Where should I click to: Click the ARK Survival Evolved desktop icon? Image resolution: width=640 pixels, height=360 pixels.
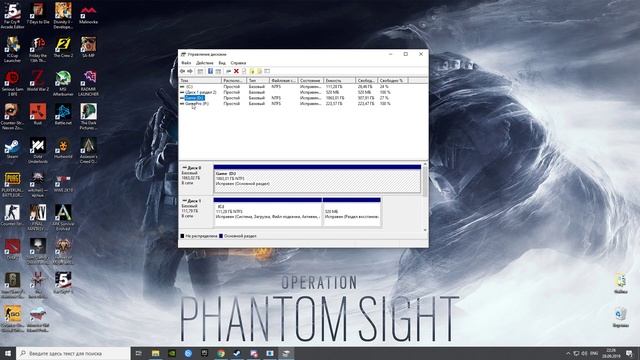63,218
